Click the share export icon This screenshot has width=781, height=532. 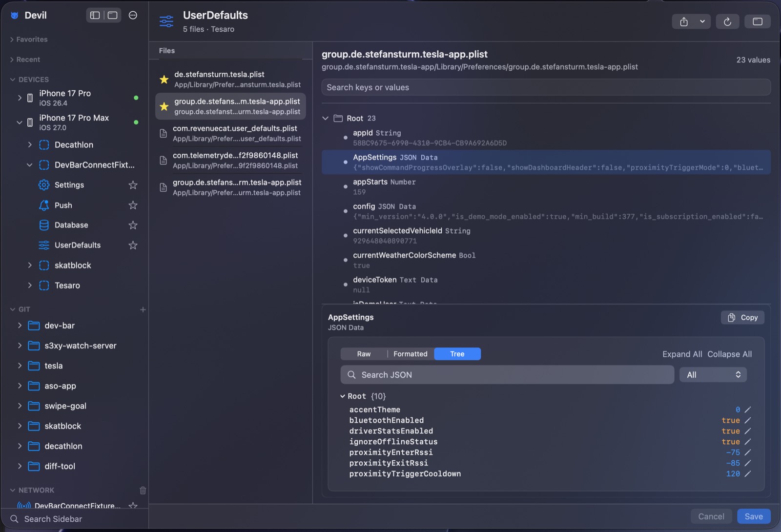click(684, 21)
